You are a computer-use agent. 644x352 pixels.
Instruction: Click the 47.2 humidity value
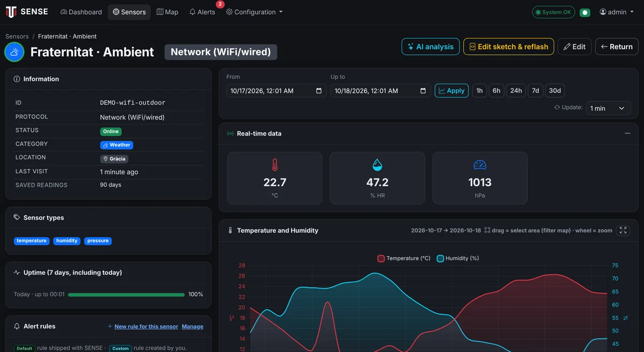(x=377, y=182)
